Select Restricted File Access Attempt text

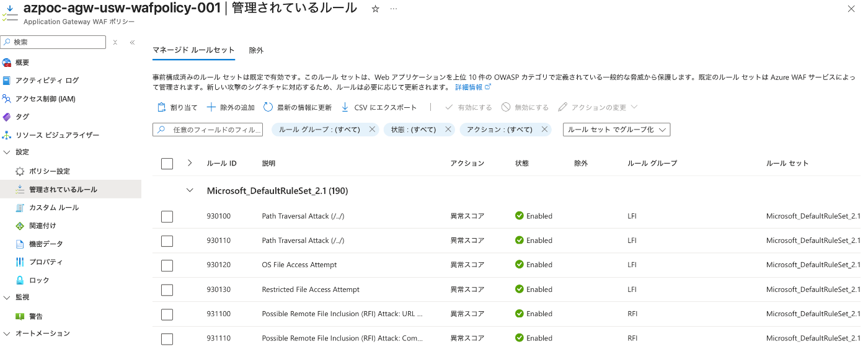(311, 289)
